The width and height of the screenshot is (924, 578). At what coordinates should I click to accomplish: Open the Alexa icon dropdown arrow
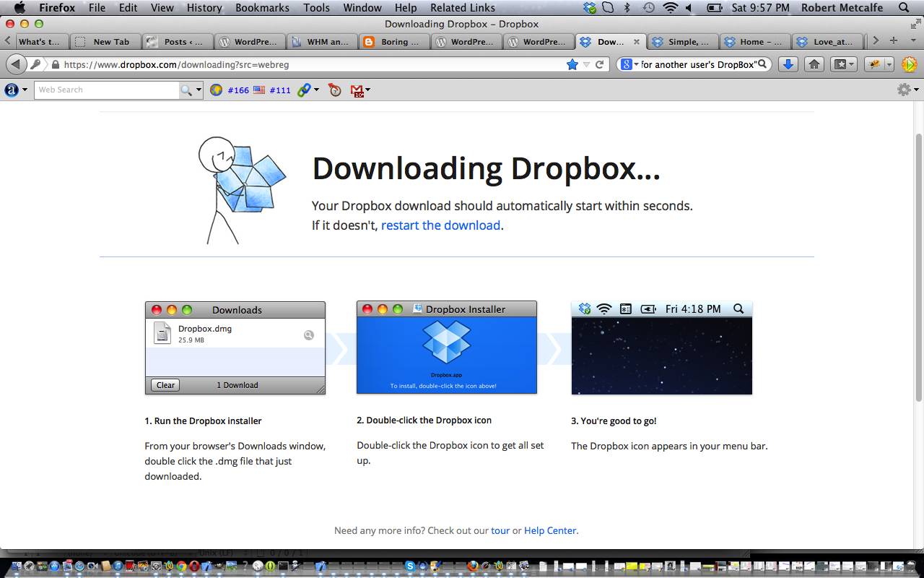pos(25,90)
